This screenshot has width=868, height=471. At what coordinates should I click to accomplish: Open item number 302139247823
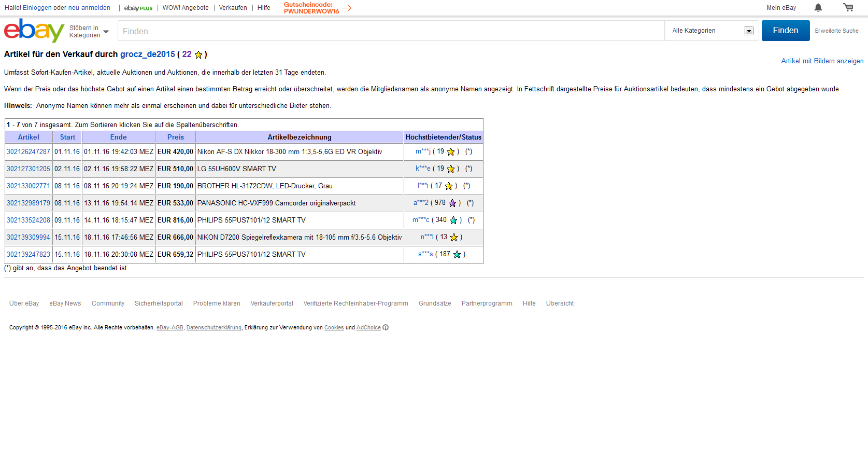tap(29, 255)
